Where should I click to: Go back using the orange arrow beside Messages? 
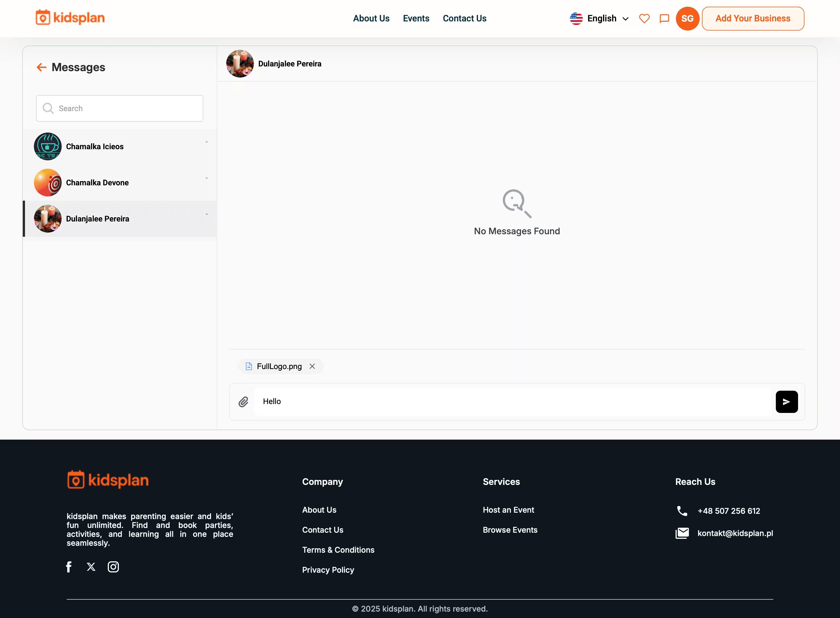(41, 67)
